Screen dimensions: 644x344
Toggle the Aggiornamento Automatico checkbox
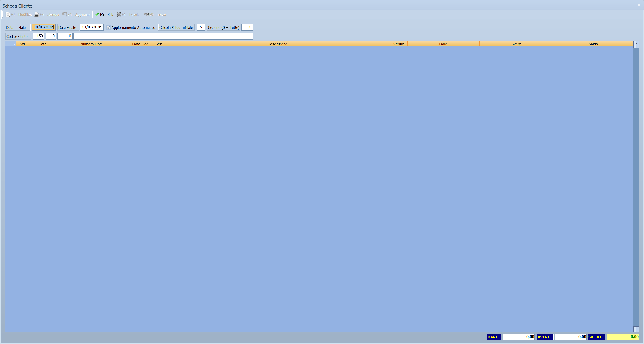pos(108,28)
